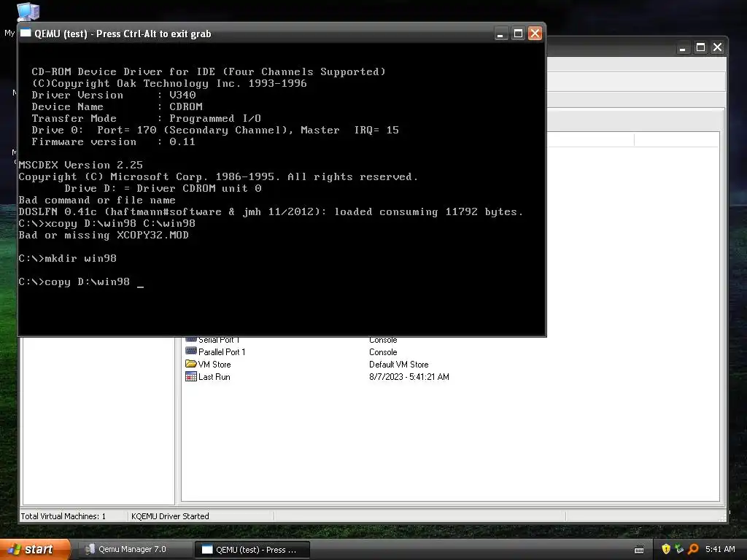
Task: Click the DOSLFN 0.41c loaded line
Action: tap(271, 211)
